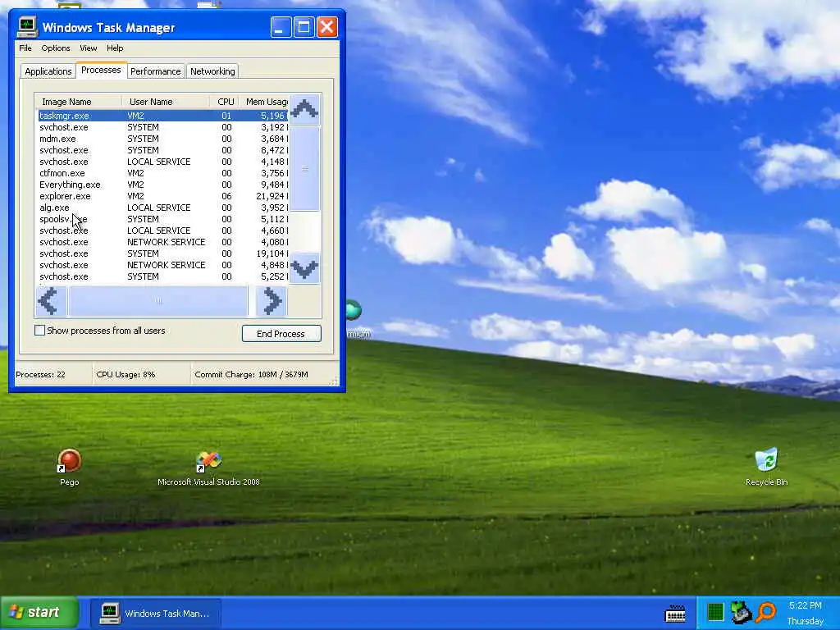Select the svchost.exe row using 4,848 K
840x630 pixels.
[163, 265]
